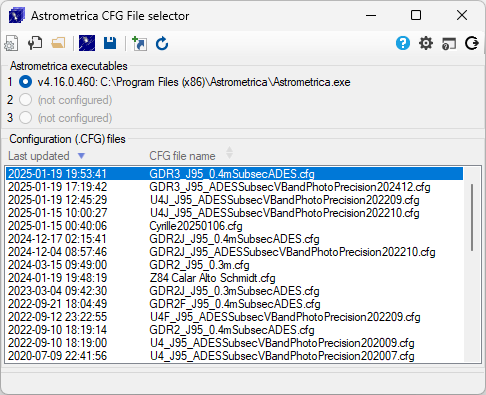Select executable 3 not configured radio button
The height and width of the screenshot is (395, 486).
coord(25,118)
